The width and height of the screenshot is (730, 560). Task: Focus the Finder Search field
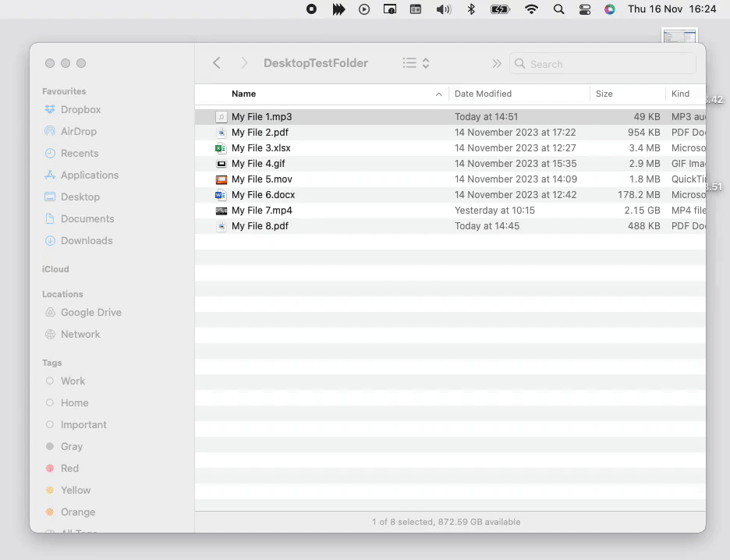coord(603,64)
